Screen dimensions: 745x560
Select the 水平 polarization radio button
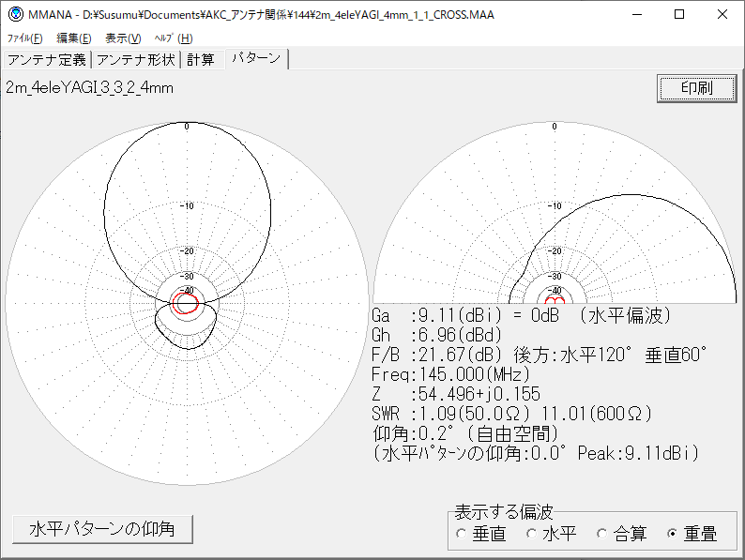531,534
